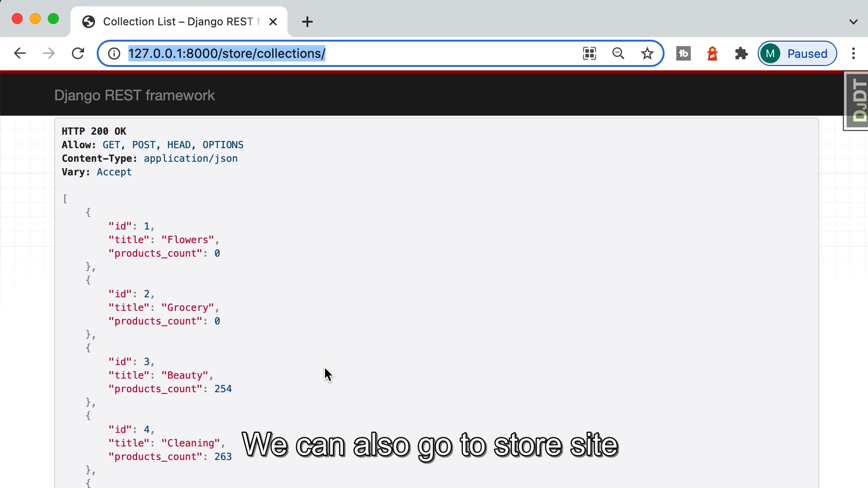Open the tab list chevron

click(x=854, y=21)
